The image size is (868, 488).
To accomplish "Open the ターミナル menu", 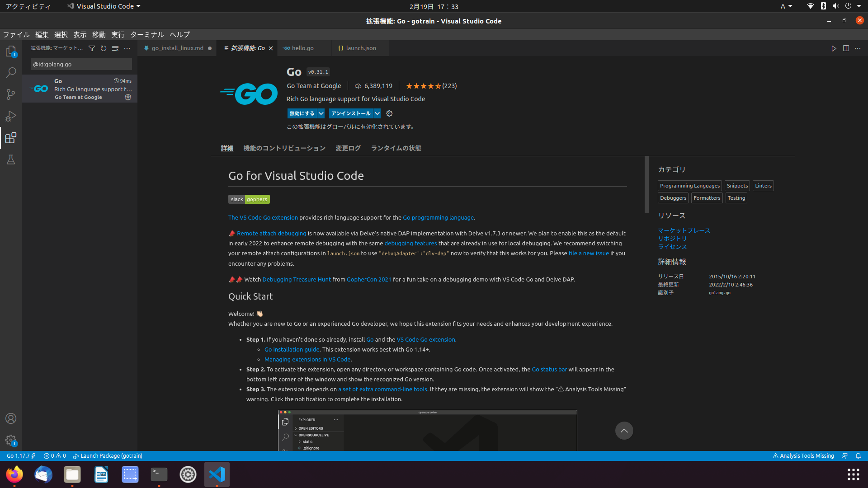I will tap(147, 35).
